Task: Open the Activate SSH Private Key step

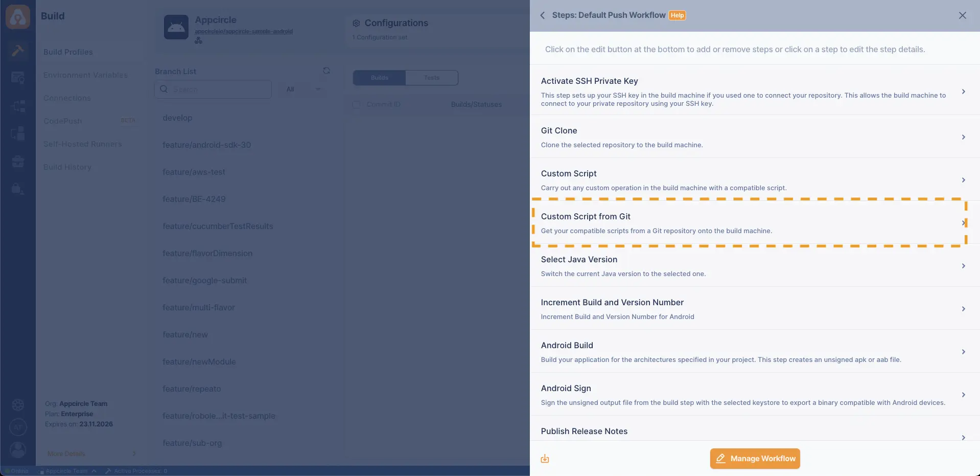Action: pos(755,92)
